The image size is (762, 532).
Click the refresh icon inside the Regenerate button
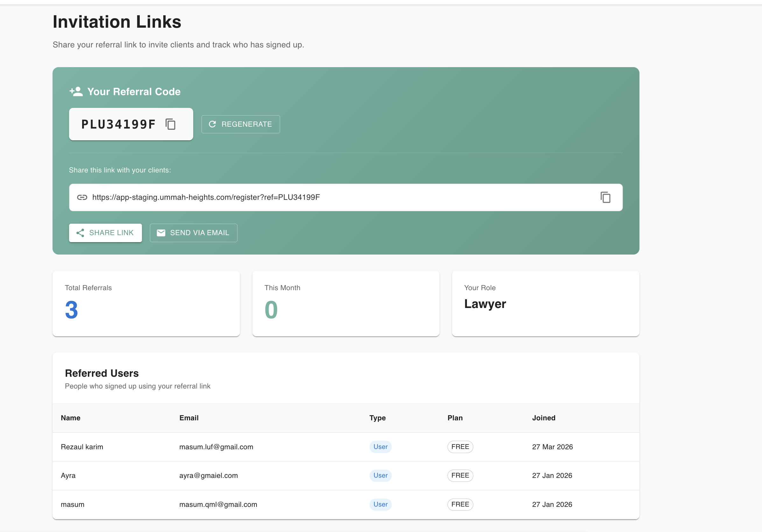(x=213, y=124)
